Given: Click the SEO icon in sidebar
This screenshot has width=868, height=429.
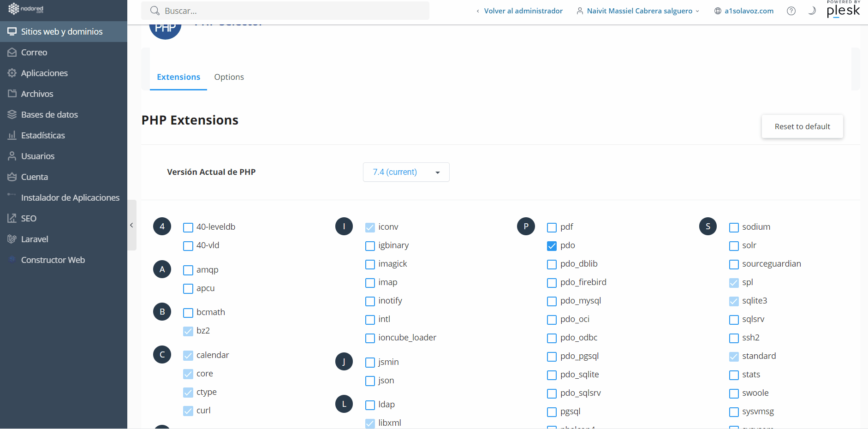Looking at the screenshot, I should pos(12,219).
